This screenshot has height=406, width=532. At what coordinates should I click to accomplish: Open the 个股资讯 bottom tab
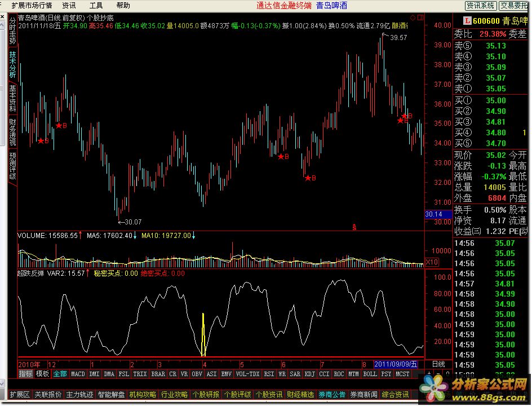pos(269,395)
